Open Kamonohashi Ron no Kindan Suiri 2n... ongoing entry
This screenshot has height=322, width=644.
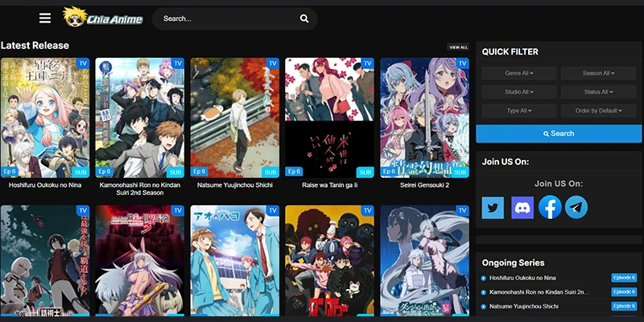(539, 292)
